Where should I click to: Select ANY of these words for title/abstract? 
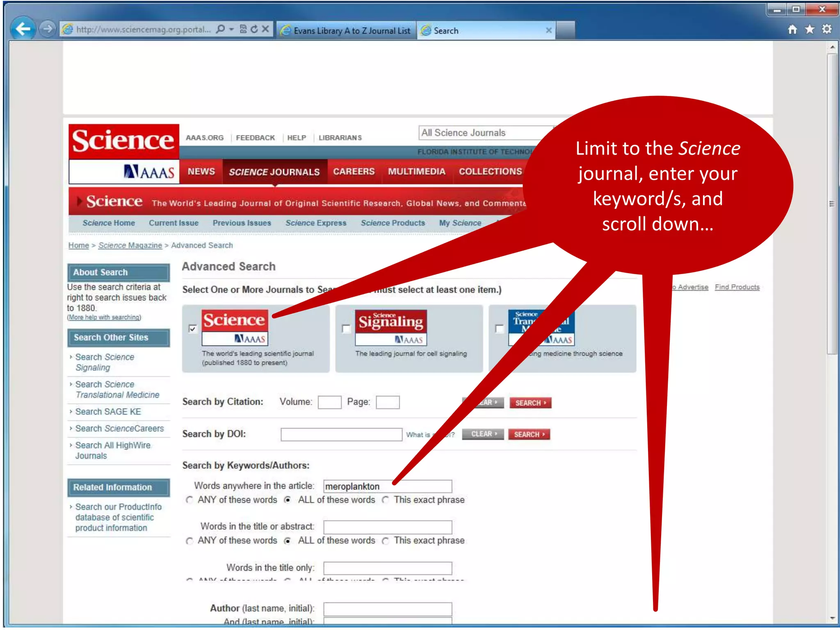pyautogui.click(x=189, y=541)
